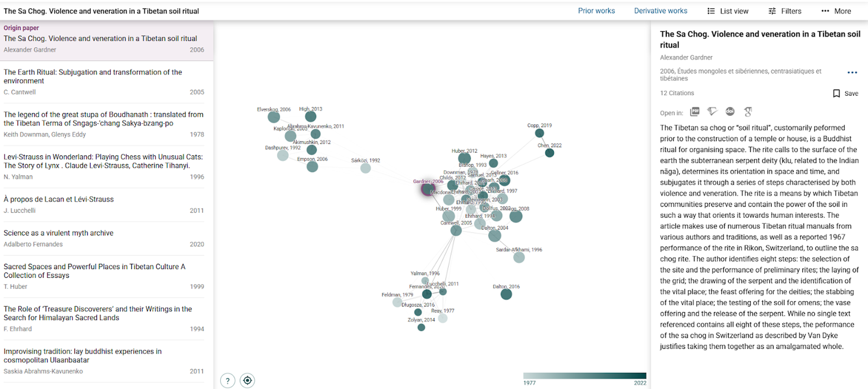Click the Copp, 2019 graph node

pos(539,133)
